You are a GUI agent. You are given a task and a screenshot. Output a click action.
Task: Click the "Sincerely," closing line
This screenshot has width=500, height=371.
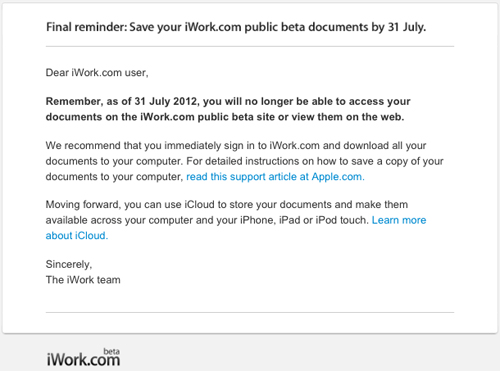coord(69,264)
